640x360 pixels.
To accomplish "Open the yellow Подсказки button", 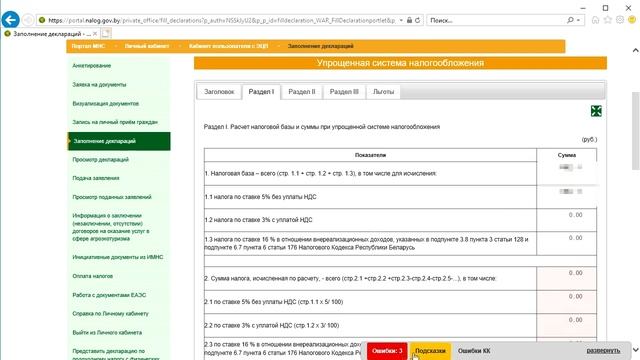I will tap(430, 351).
